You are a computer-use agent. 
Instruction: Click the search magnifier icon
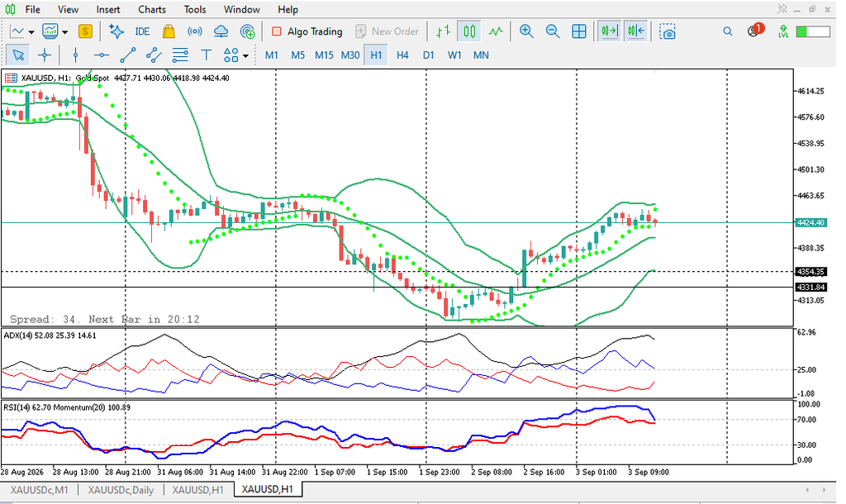[728, 32]
